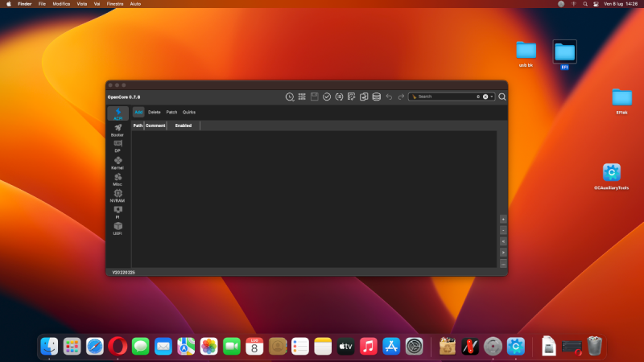Image resolution: width=644 pixels, height=362 pixels.
Task: Click the save floppy disk icon
Action: tap(315, 97)
